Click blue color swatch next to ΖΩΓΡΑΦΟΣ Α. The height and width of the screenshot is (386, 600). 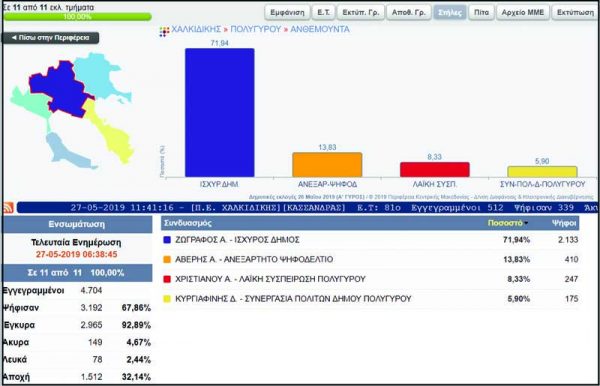[x=167, y=240]
